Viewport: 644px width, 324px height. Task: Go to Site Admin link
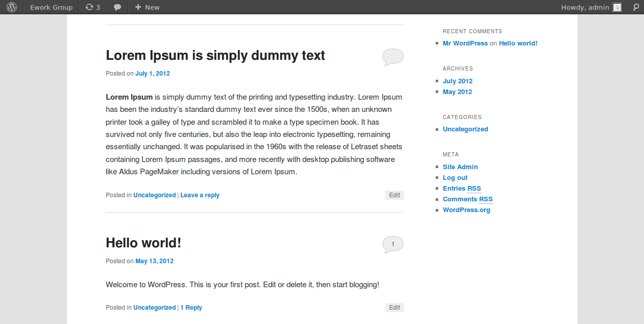pyautogui.click(x=460, y=167)
